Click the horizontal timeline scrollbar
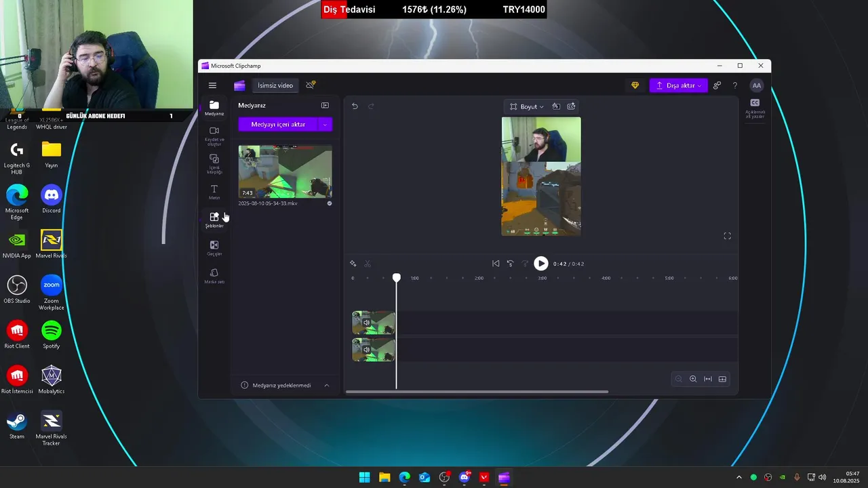 pos(477,391)
